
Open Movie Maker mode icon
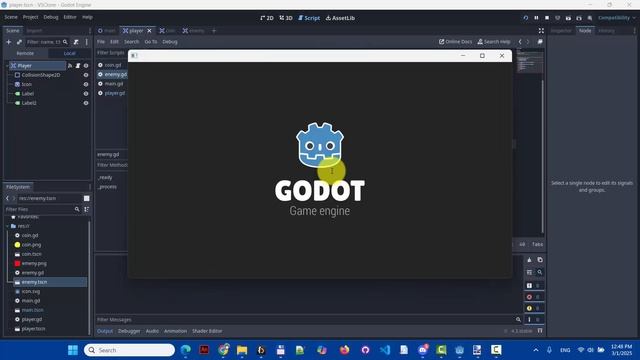tap(590, 18)
